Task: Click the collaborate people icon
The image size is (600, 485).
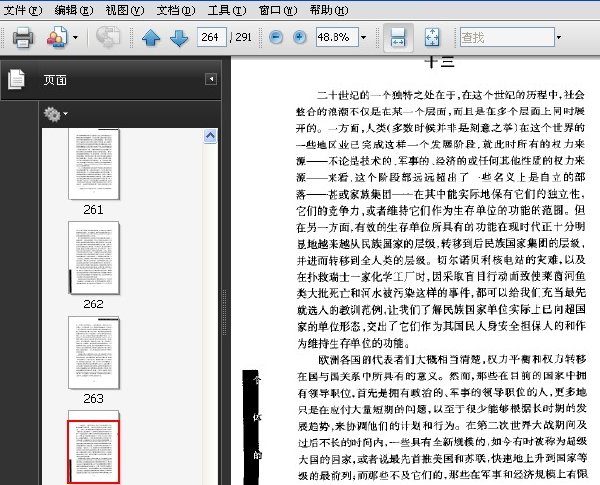Action: coord(57,37)
